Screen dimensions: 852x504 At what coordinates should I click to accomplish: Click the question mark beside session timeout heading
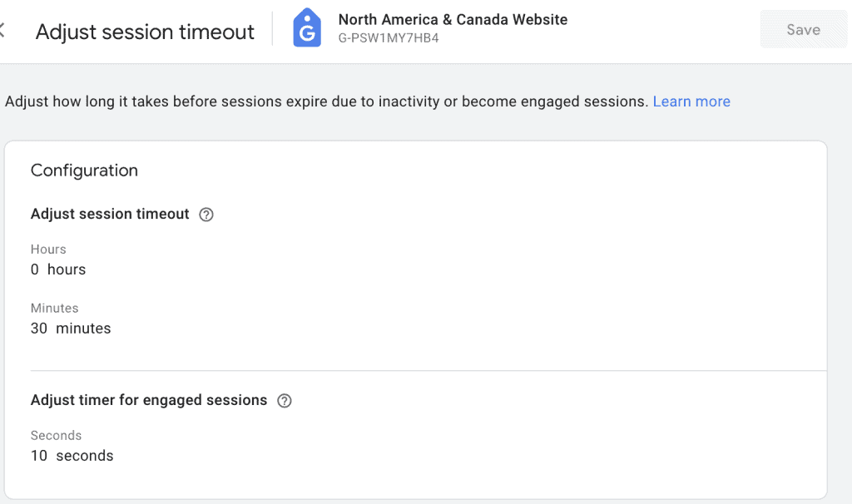click(x=206, y=214)
